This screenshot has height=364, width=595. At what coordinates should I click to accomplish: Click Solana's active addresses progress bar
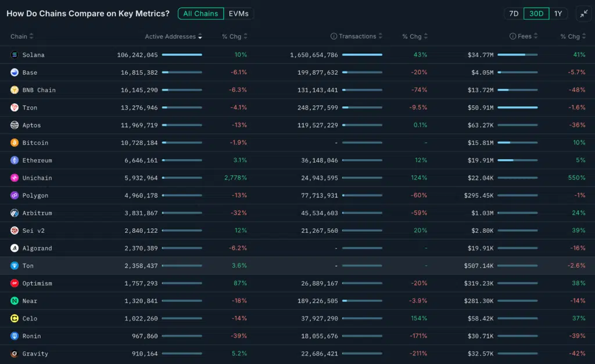point(182,55)
